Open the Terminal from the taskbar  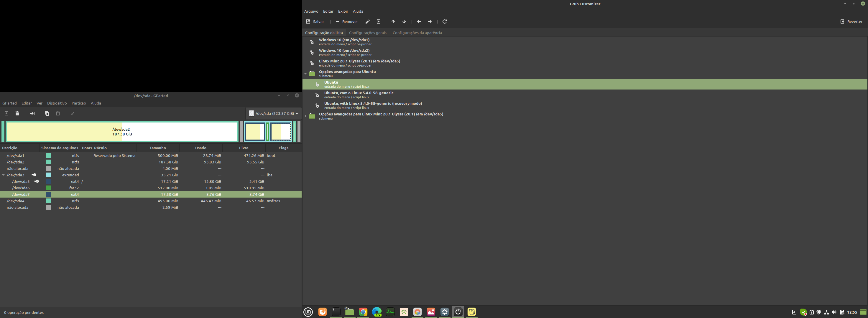click(336, 312)
